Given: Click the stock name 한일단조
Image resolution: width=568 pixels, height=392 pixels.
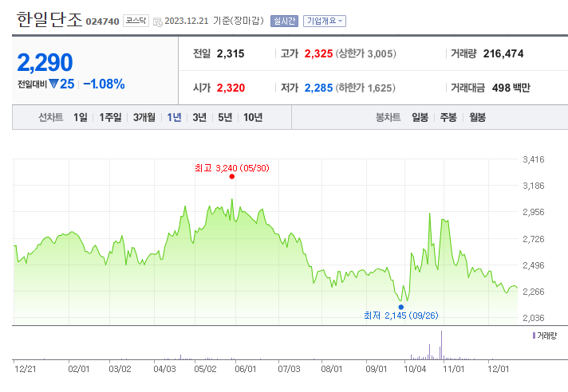Looking at the screenshot, I should tap(49, 19).
